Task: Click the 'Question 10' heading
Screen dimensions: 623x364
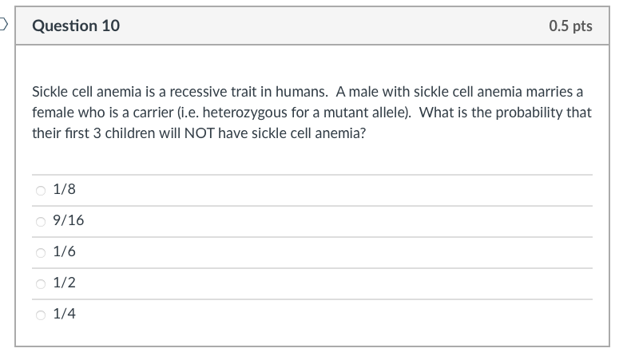Action: click(x=76, y=26)
